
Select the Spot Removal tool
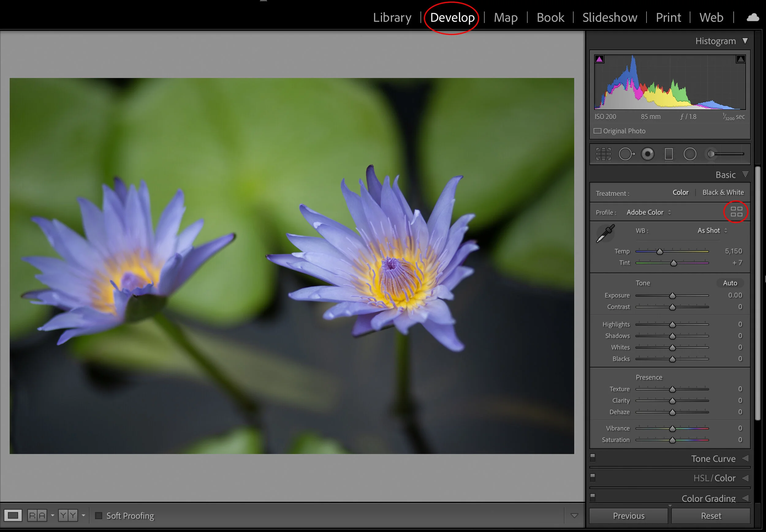point(626,154)
